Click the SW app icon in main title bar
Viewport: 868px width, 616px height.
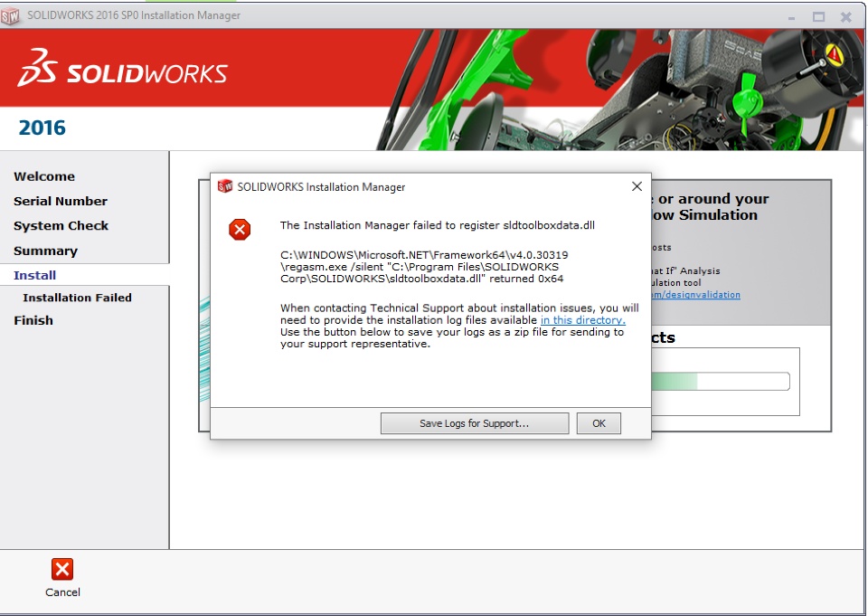pos(10,15)
